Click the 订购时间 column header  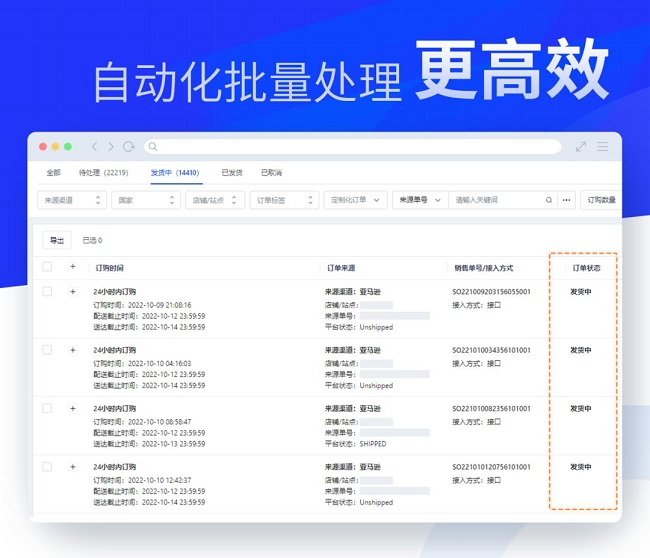click(109, 268)
